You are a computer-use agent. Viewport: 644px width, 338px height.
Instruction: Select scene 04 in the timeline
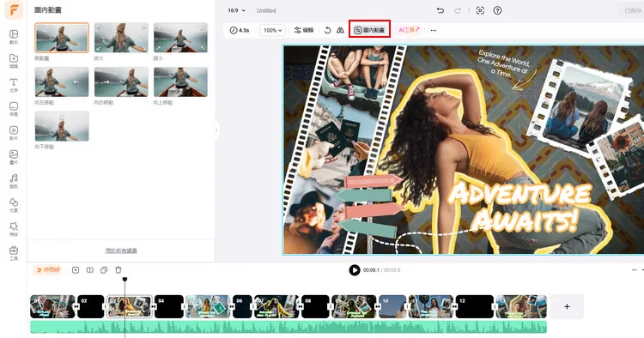click(169, 306)
